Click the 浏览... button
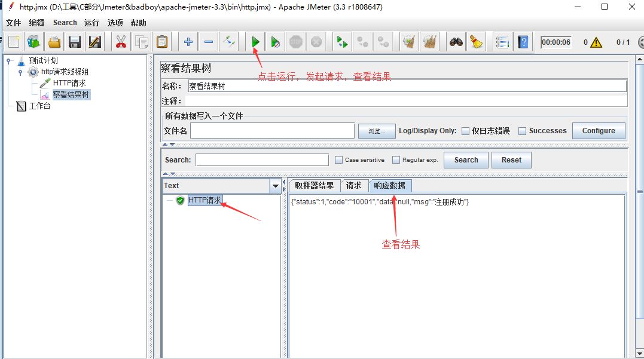 tap(377, 131)
